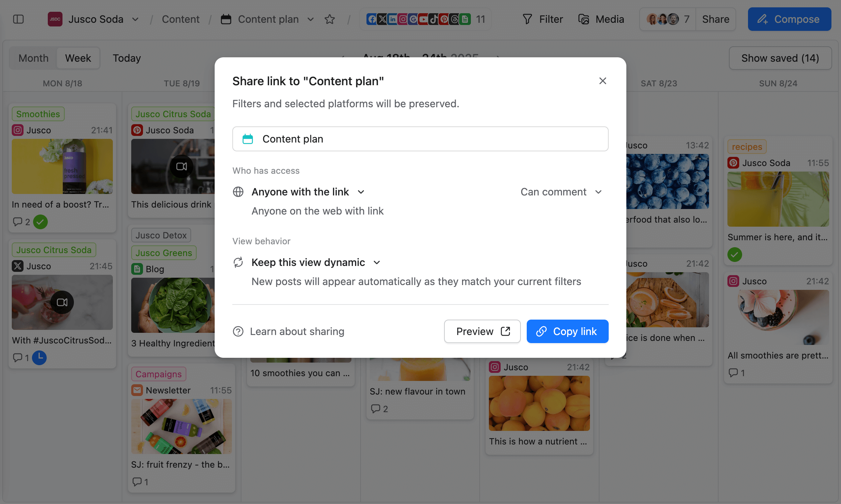Open the Media library

tap(601, 19)
